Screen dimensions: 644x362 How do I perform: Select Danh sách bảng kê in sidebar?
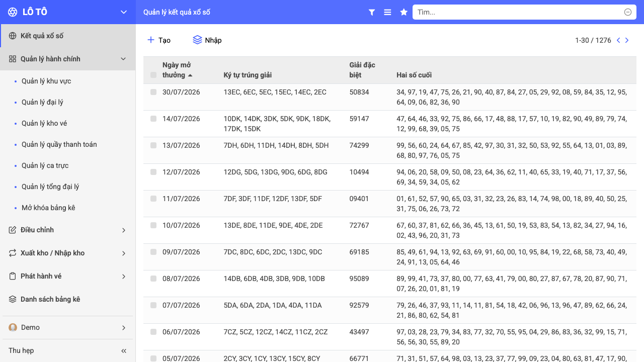tap(50, 299)
